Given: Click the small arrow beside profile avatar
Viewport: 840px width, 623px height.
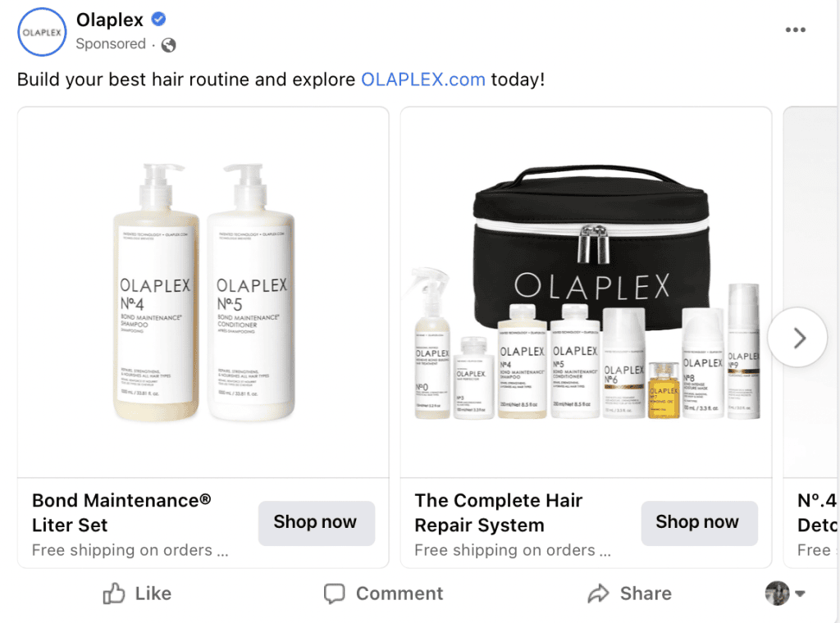Looking at the screenshot, I should pyautogui.click(x=800, y=593).
